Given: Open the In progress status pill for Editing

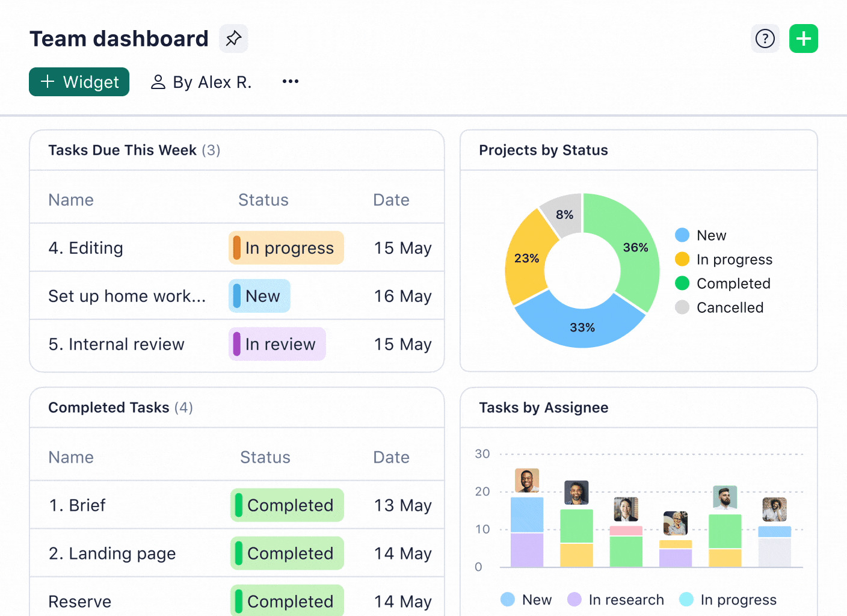Looking at the screenshot, I should pos(286,247).
